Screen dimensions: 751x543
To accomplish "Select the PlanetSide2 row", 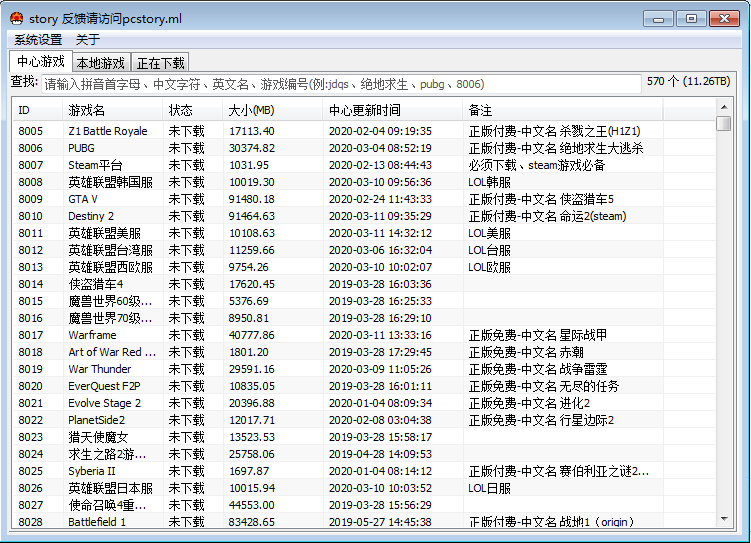I will (364, 420).
